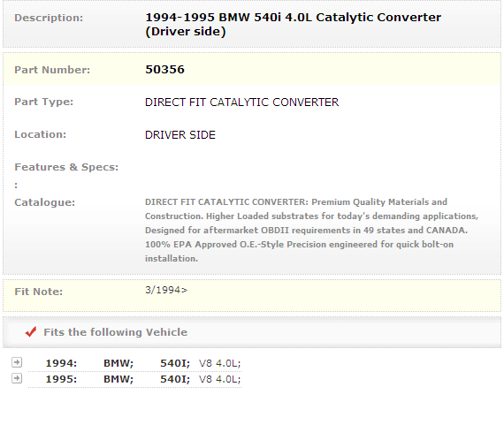This screenshot has height=440, width=504.
Task: Click V8 4.0L engine in 1995 row
Action: click(x=220, y=379)
